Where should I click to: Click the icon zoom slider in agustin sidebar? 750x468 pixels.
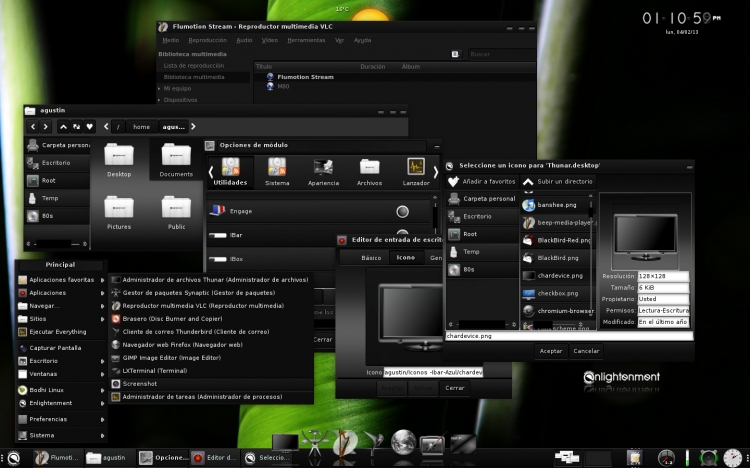pos(56,244)
